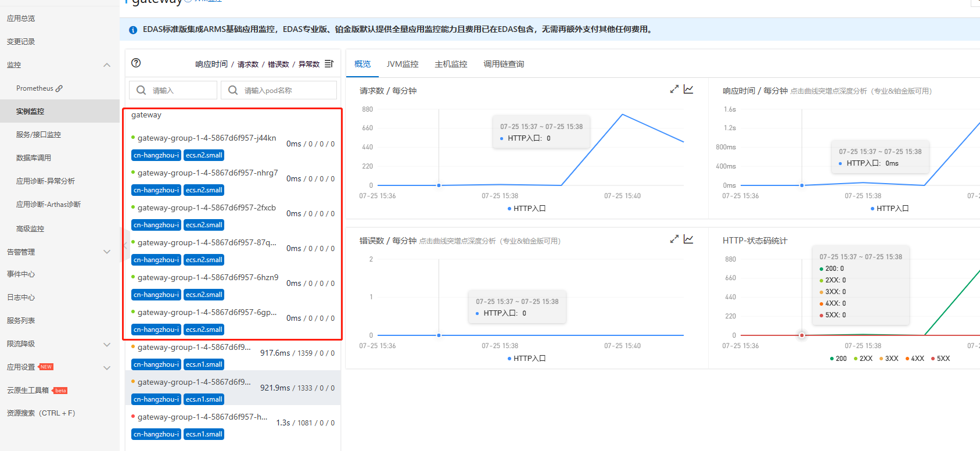Open the sort order icon beside 异常数
The image size is (980, 451).
(329, 64)
